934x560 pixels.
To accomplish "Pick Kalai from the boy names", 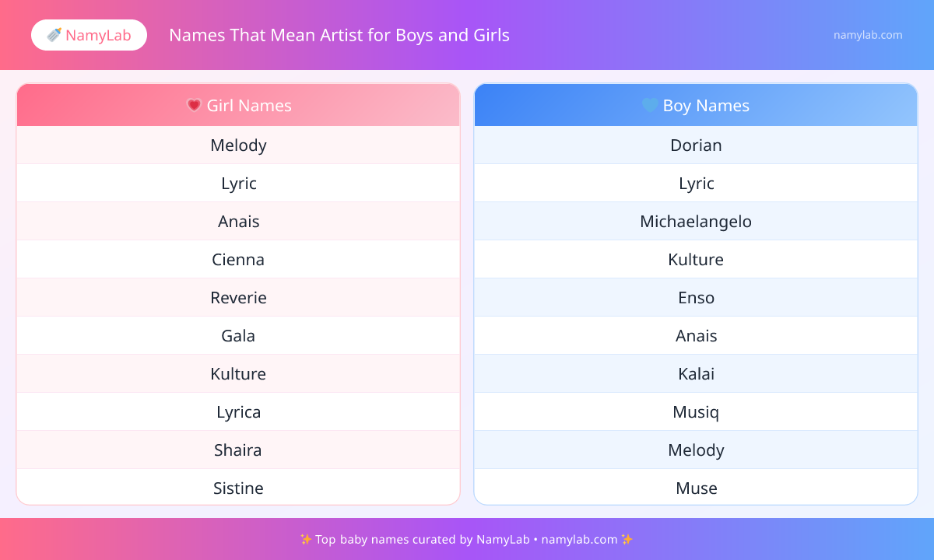I will (x=696, y=374).
